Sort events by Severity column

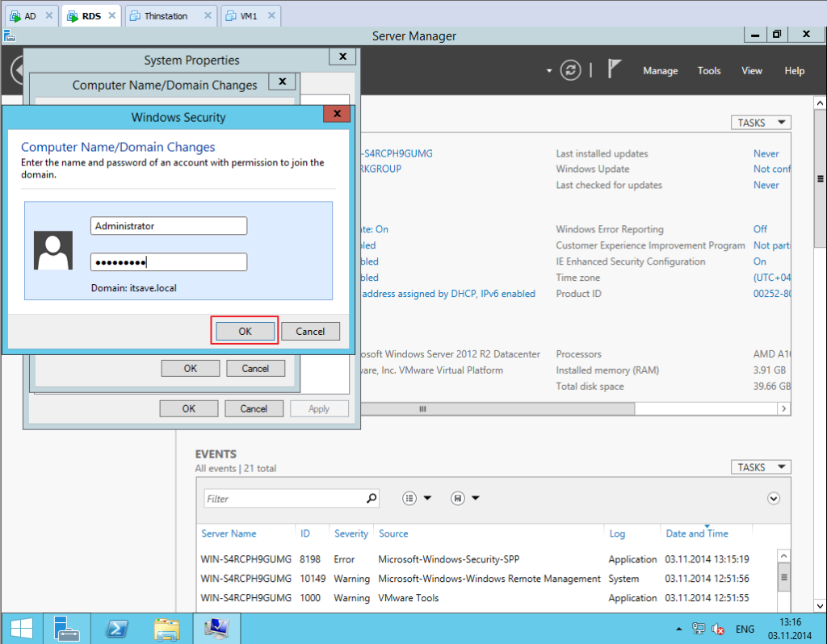351,533
